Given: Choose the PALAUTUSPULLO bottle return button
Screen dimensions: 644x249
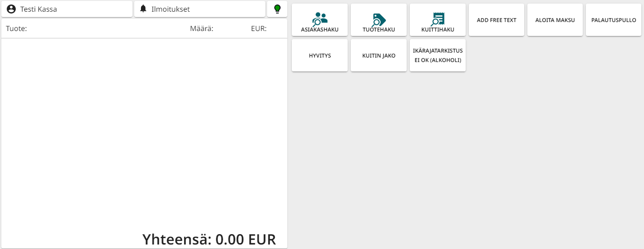Looking at the screenshot, I should pos(613,20).
